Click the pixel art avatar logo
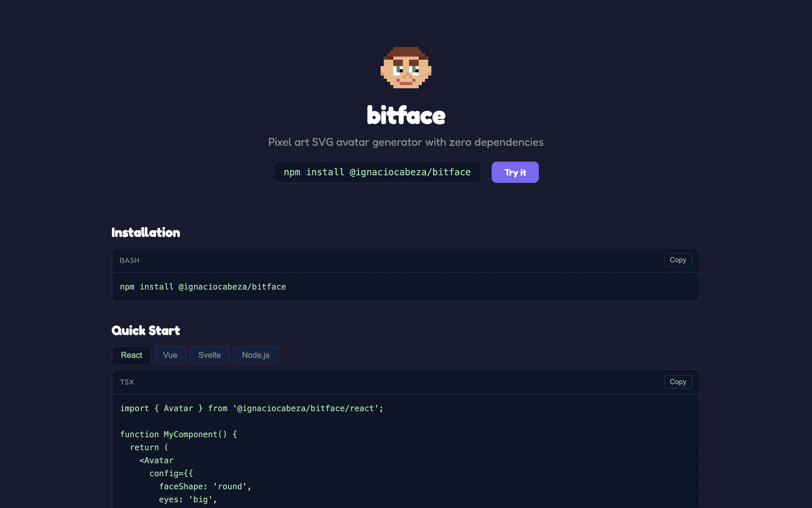 click(x=406, y=68)
